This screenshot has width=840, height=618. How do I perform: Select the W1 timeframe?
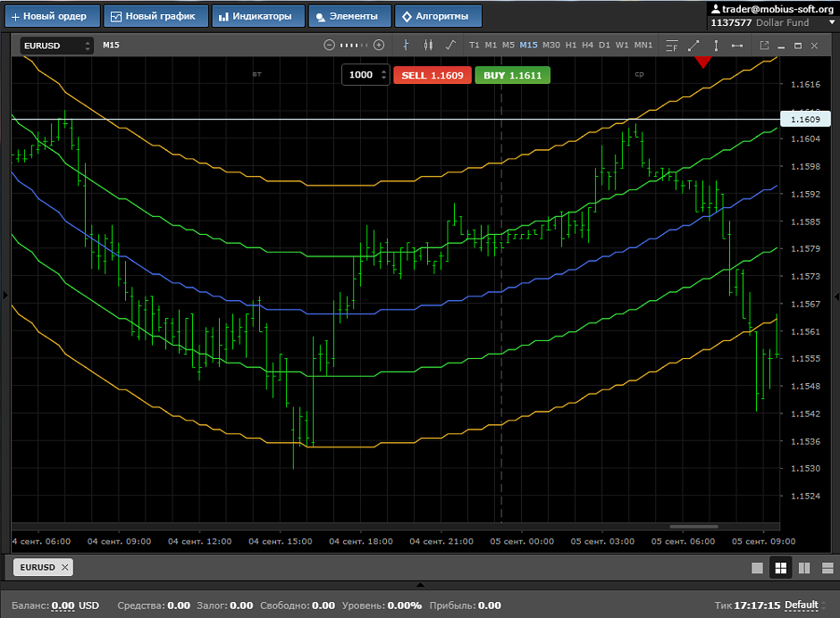coord(622,45)
